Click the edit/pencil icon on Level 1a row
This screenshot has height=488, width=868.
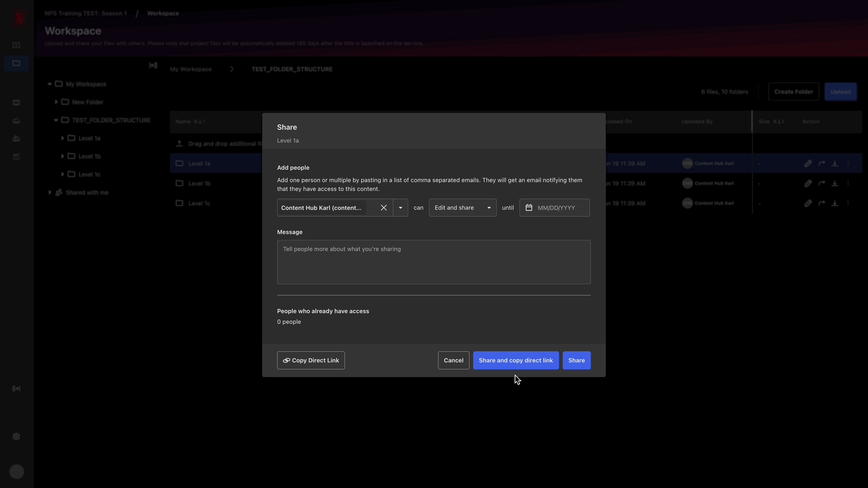point(808,163)
